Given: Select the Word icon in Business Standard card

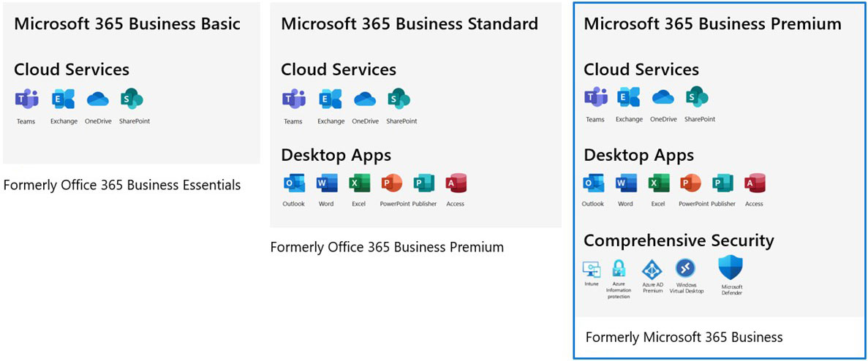Looking at the screenshot, I should click(x=326, y=183).
